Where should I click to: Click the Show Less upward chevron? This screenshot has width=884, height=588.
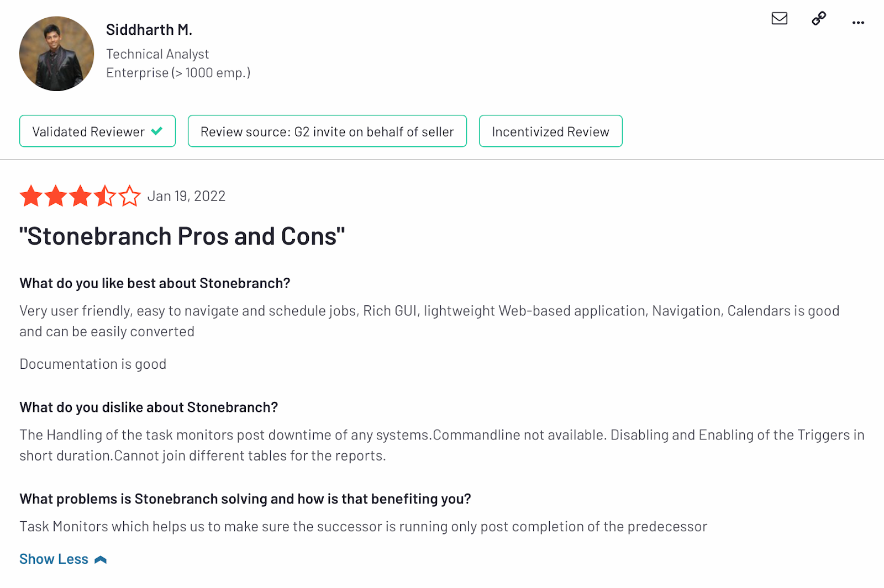point(101,560)
